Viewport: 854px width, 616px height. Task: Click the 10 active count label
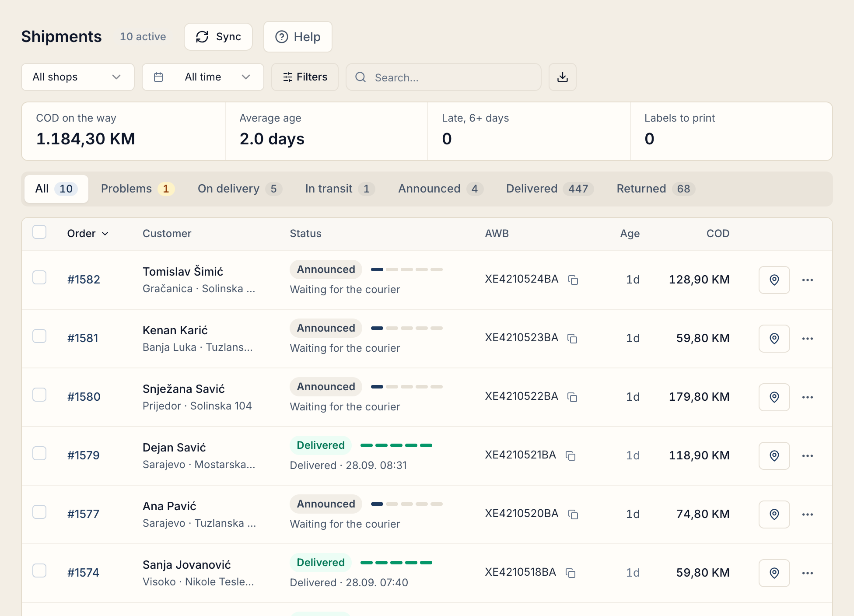143,37
